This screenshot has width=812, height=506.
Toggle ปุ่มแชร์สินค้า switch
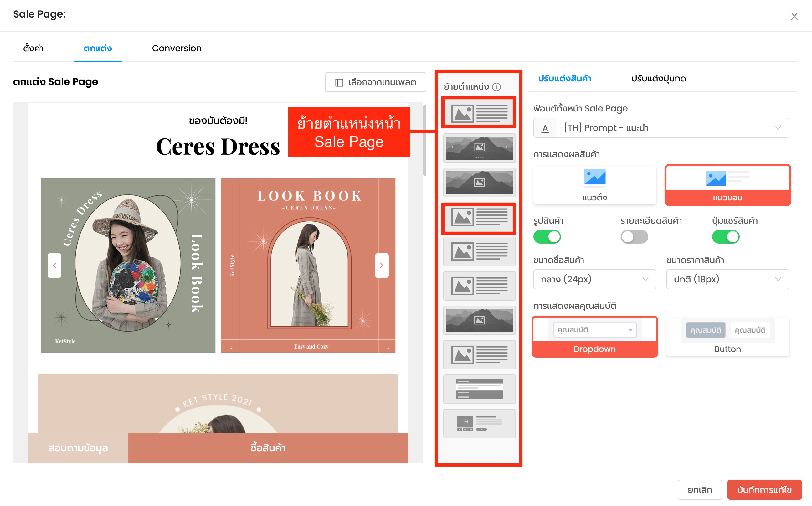click(x=726, y=237)
